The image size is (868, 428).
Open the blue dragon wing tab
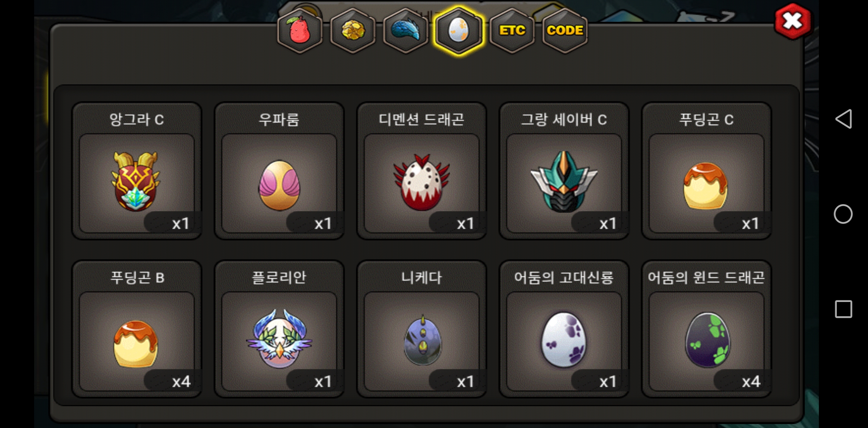(x=405, y=31)
